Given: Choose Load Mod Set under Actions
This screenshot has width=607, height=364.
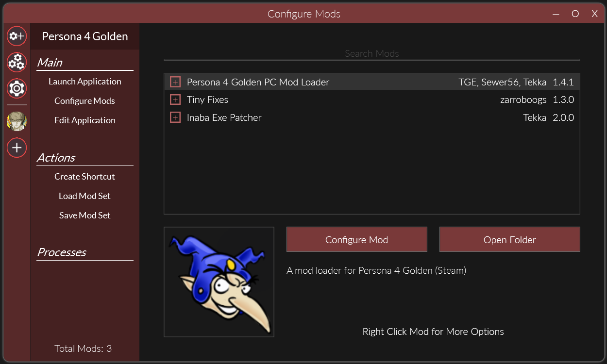Looking at the screenshot, I should pyautogui.click(x=85, y=196).
